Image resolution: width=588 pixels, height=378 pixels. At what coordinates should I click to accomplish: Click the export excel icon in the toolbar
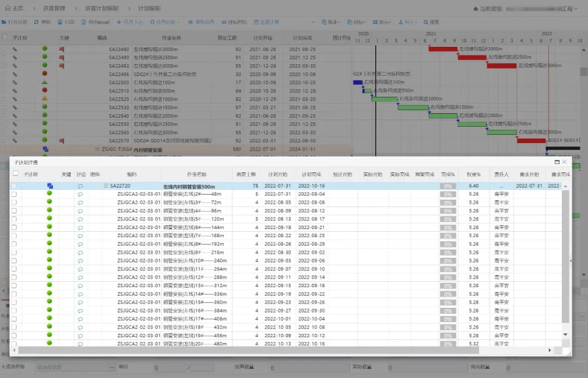(x=84, y=22)
